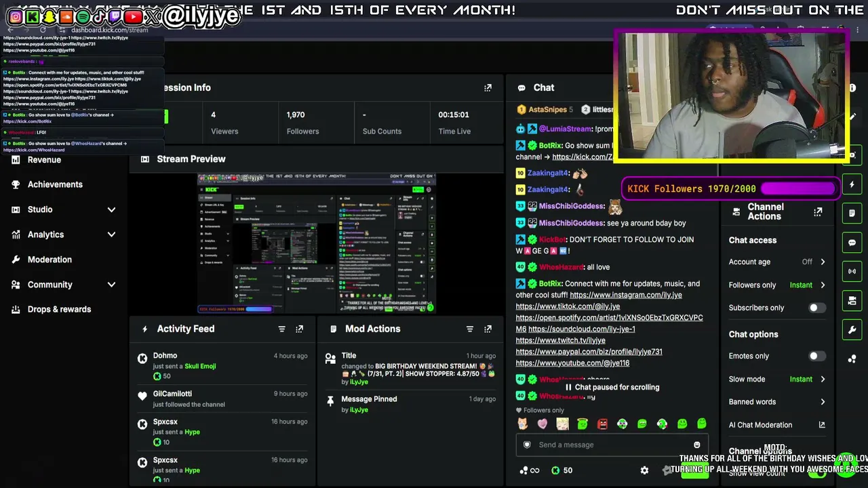Image resolution: width=868 pixels, height=488 pixels.
Task: Open Followers only settings chevron
Action: tap(823, 285)
